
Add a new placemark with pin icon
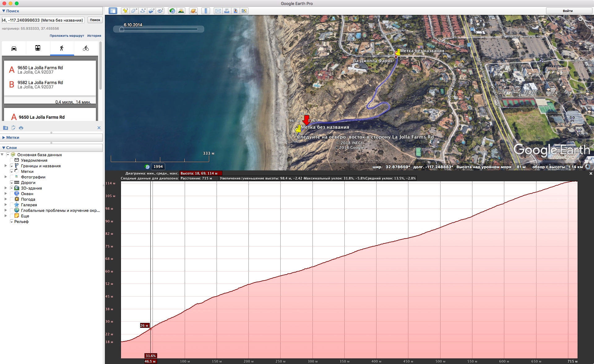point(125,11)
